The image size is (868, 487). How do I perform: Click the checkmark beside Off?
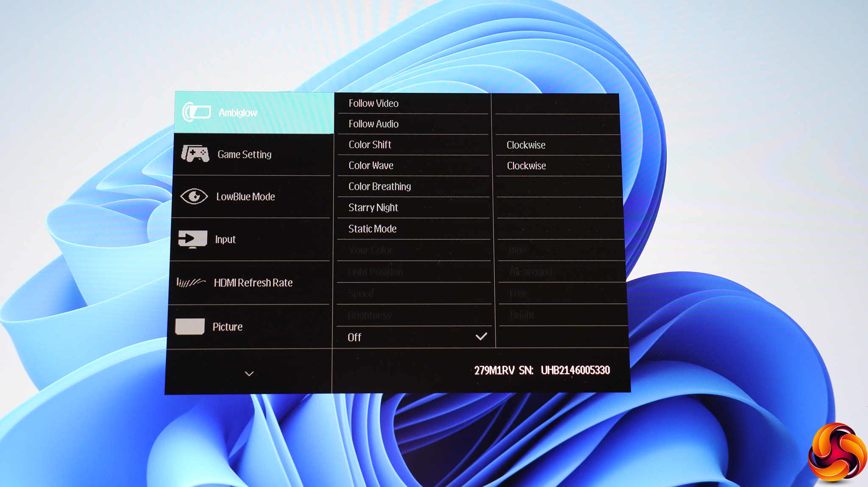click(x=481, y=337)
